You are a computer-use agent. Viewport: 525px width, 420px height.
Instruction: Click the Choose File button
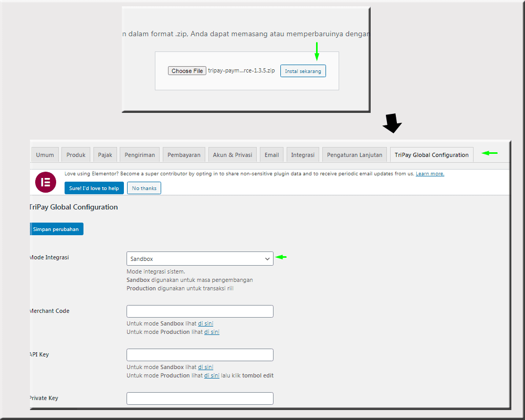[187, 71]
